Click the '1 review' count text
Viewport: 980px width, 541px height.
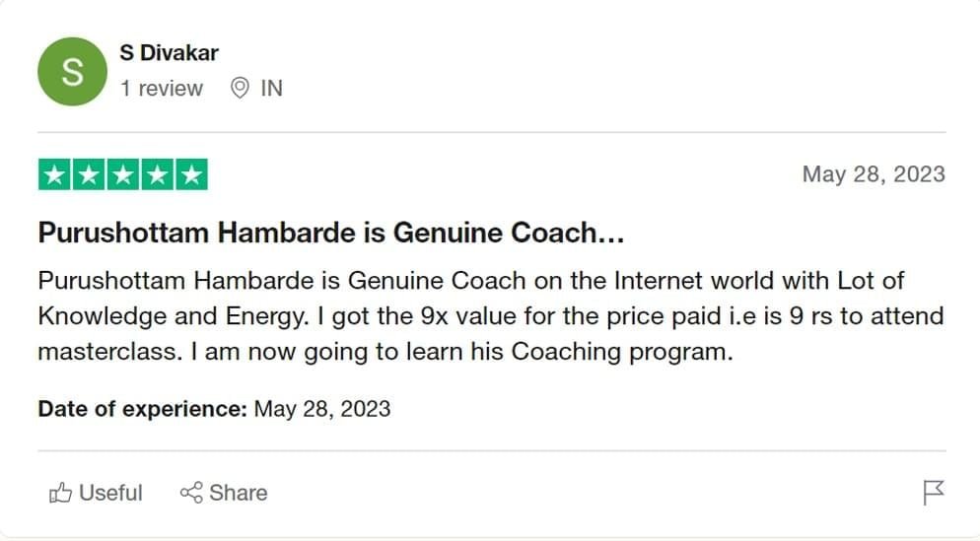(x=161, y=89)
